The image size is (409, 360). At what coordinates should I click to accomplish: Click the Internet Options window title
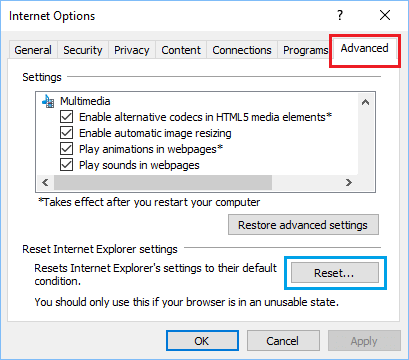tap(52, 16)
